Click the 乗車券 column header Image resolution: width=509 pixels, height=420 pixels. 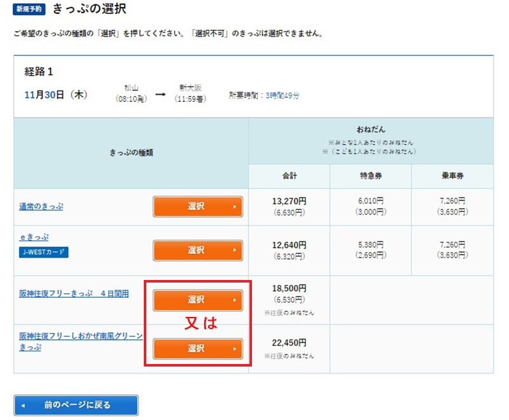pos(452,176)
